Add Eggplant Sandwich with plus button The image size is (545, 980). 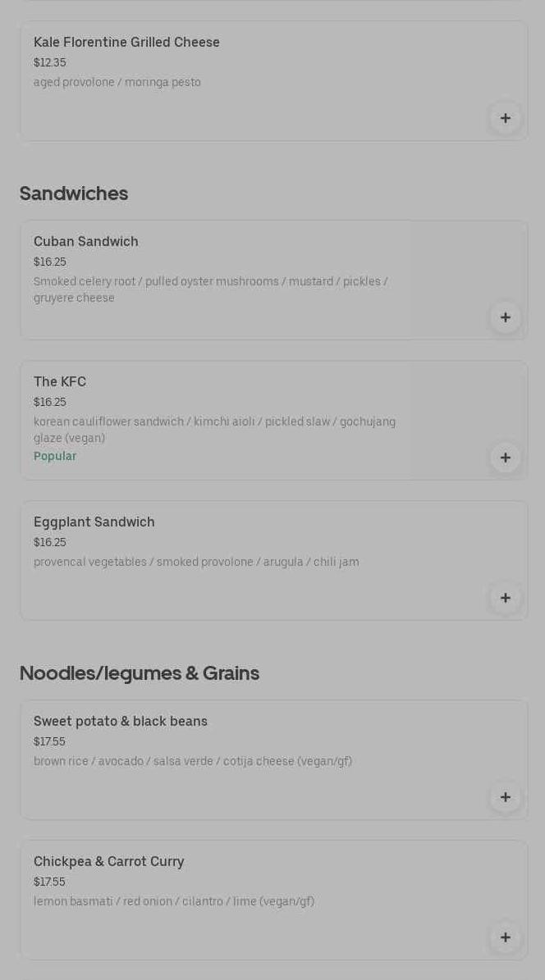click(x=505, y=598)
